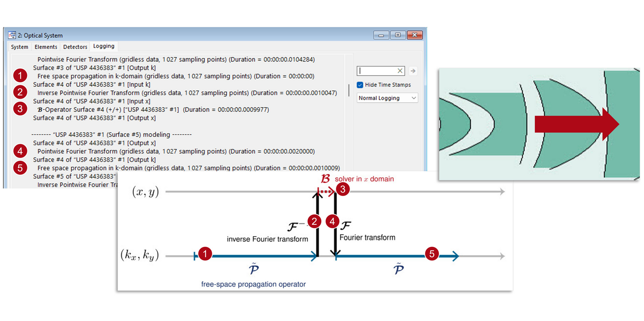Open the Elements tab
Viewport: 644px width, 321px height.
[46, 47]
